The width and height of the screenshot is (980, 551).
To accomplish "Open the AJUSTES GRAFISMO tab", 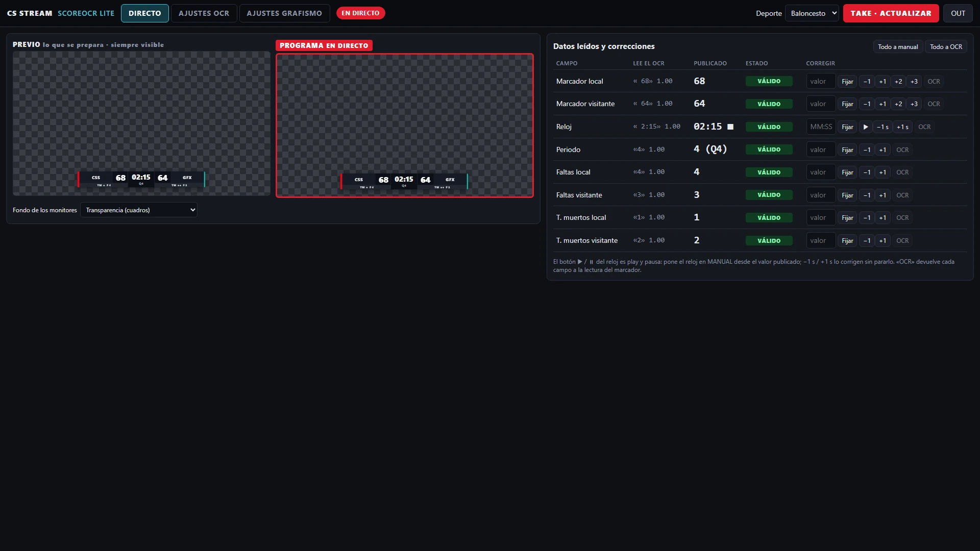I will (284, 13).
